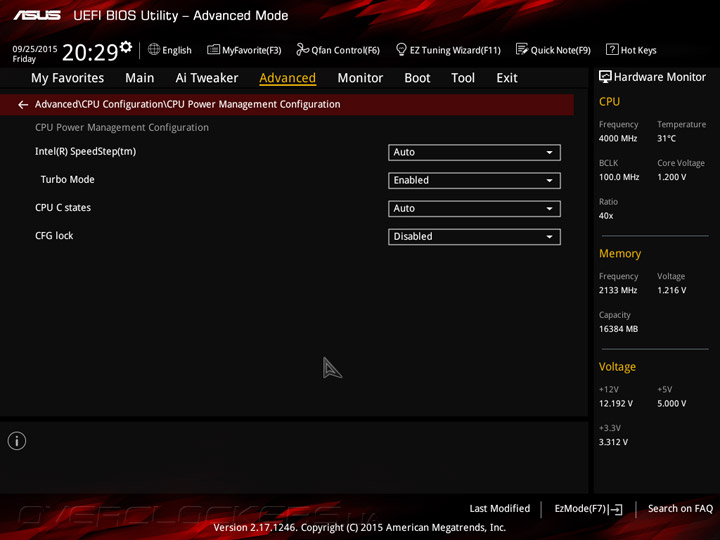The width and height of the screenshot is (720, 540).
Task: Click the CPU frequency 4000 MHz value
Action: pos(618,138)
